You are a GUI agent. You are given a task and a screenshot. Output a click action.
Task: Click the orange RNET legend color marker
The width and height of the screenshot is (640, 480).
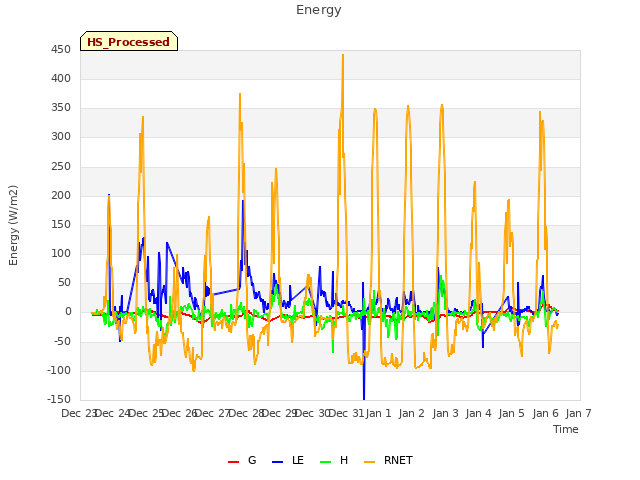point(369,462)
